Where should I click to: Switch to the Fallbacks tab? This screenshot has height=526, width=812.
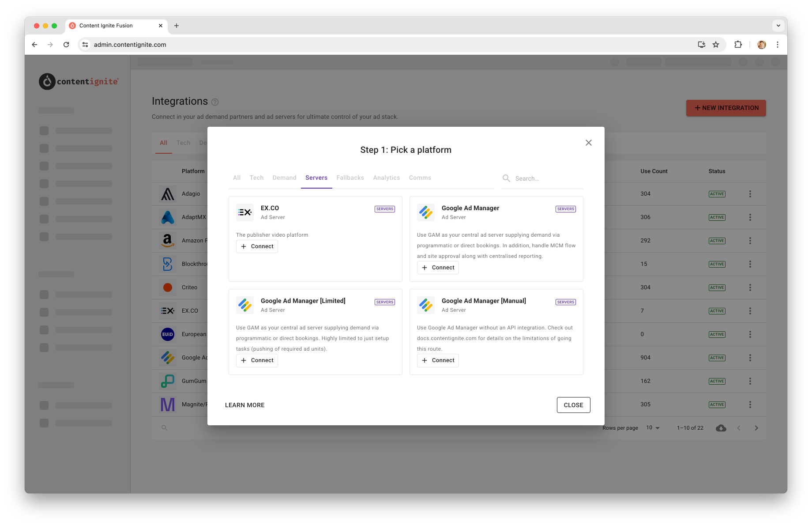[350, 178]
